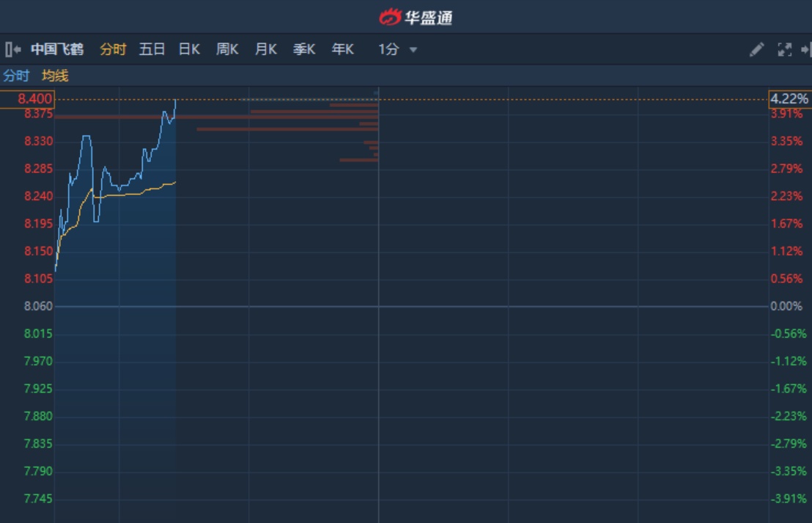Select the pencil drawing tool
Screen dimensions: 812x523
(x=756, y=49)
